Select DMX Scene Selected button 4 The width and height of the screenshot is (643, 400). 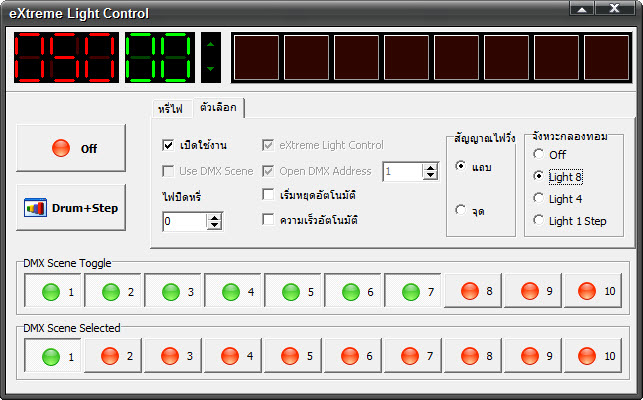coord(233,356)
